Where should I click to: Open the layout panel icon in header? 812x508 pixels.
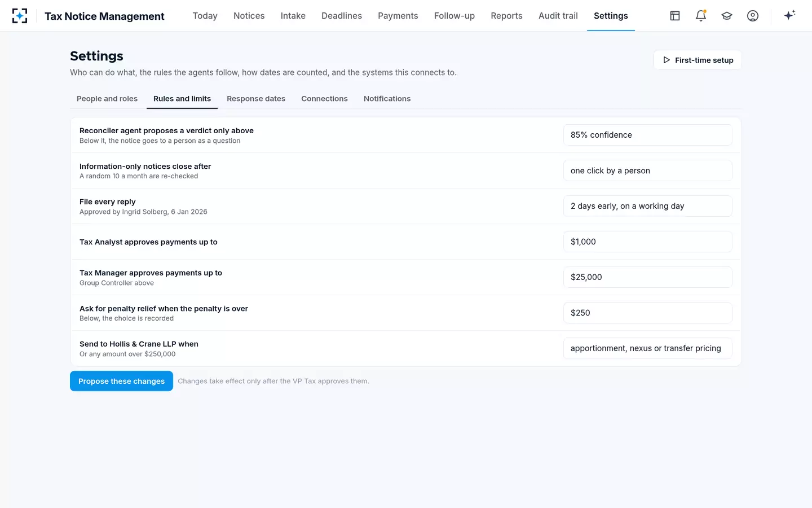(675, 16)
